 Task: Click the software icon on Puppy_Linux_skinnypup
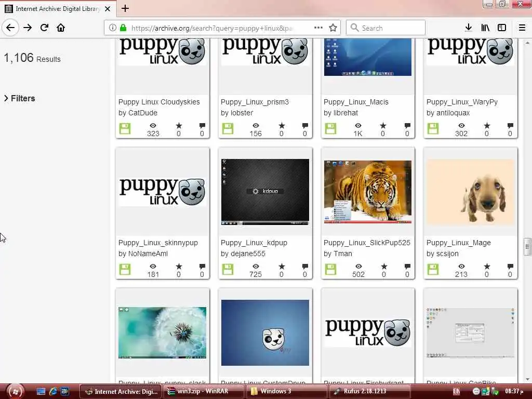125,270
